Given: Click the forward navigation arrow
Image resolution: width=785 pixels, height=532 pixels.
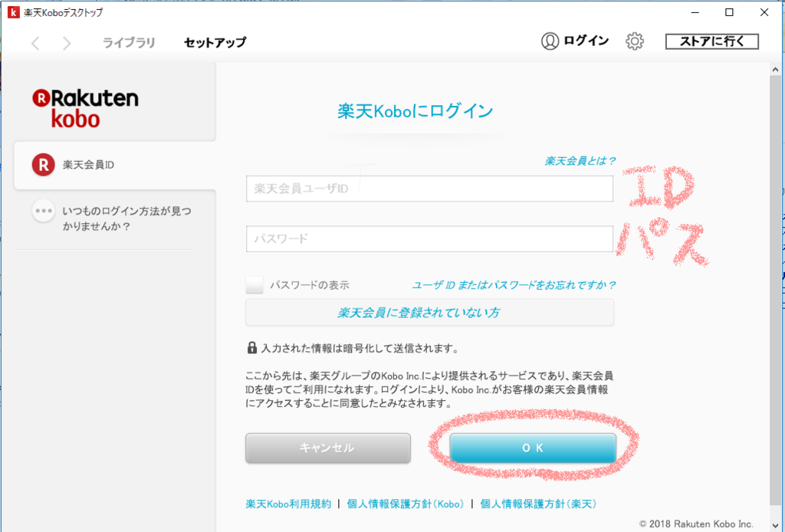Looking at the screenshot, I should point(66,44).
